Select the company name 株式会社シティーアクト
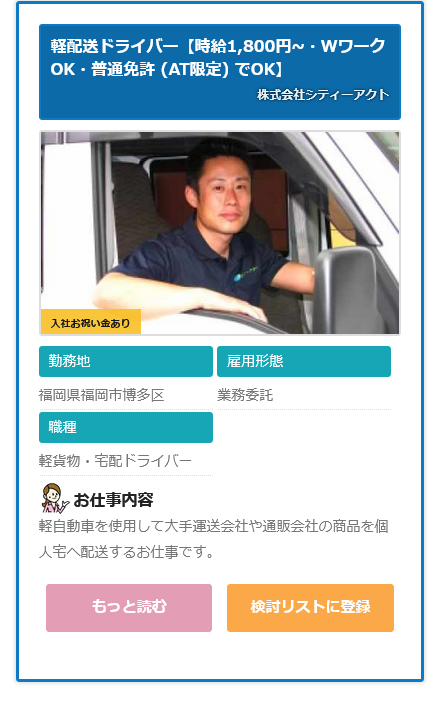438x721 pixels. (x=323, y=95)
